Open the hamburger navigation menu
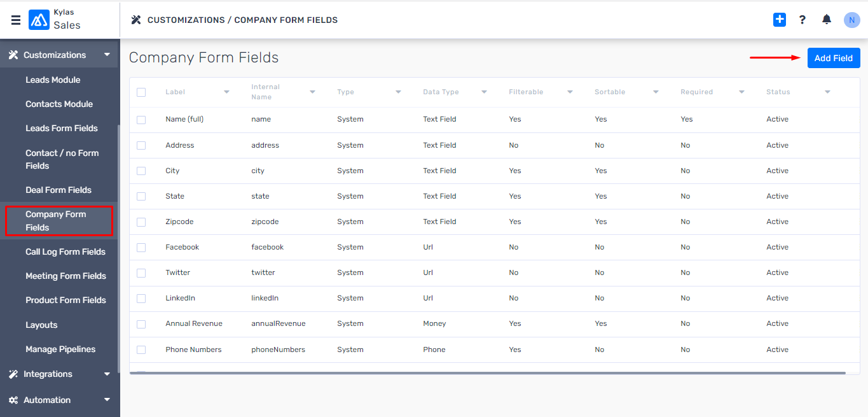This screenshot has width=868, height=417. pyautogui.click(x=16, y=20)
